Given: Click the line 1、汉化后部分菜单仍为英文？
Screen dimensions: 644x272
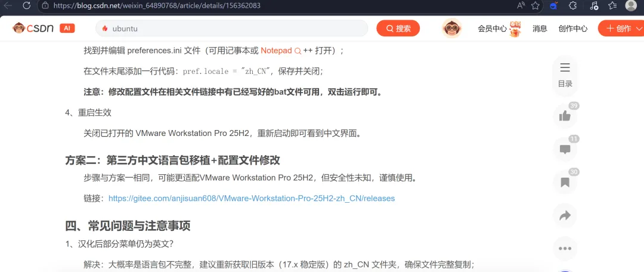Looking at the screenshot, I should [119, 243].
